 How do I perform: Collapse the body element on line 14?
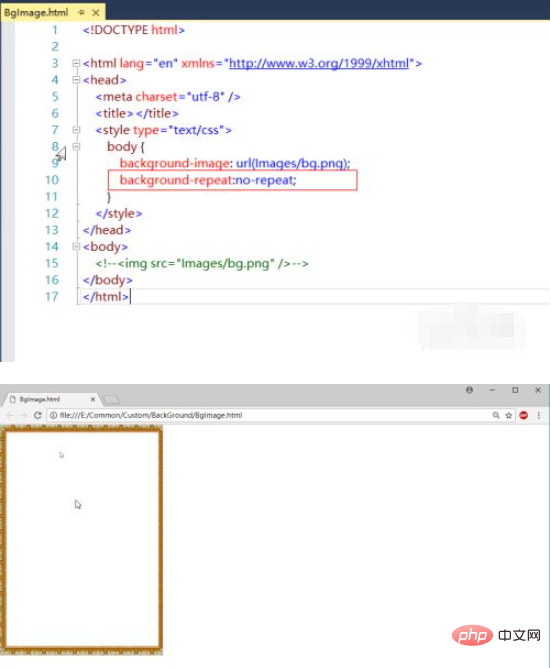tap(76, 246)
